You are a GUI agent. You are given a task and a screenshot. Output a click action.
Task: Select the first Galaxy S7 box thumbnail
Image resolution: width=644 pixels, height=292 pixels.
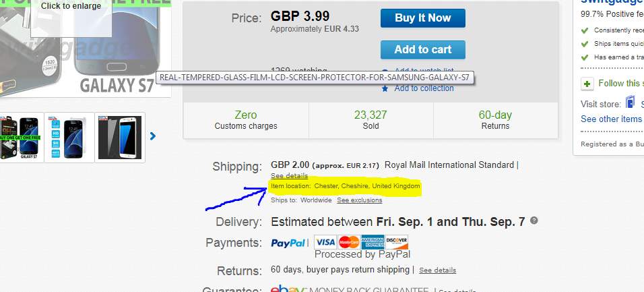click(x=18, y=137)
